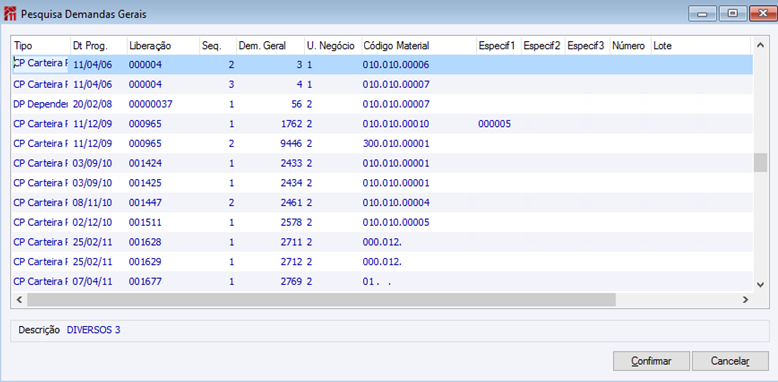Select material code 300.010.00001
Screen dimensions: 778x382
(x=396, y=143)
